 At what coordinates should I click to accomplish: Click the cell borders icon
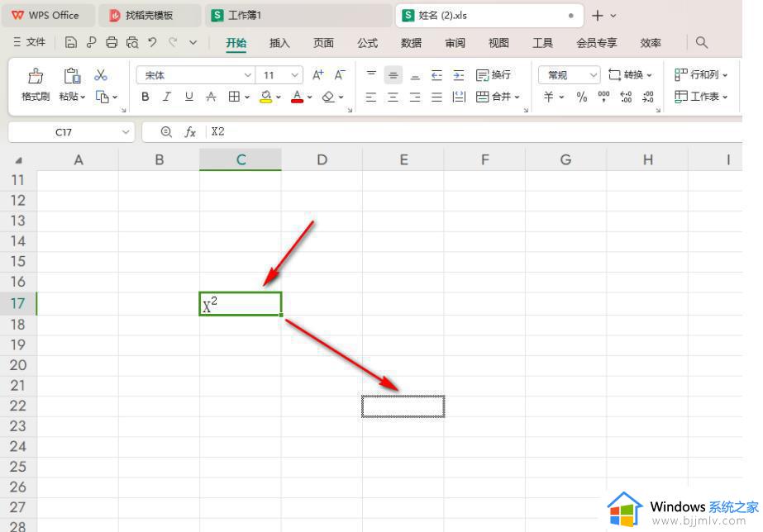click(x=234, y=97)
